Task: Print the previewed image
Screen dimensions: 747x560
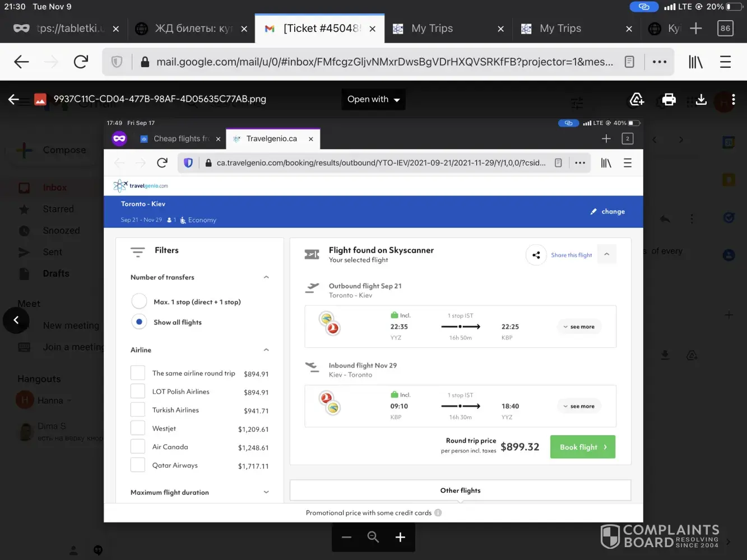Action: (x=669, y=100)
